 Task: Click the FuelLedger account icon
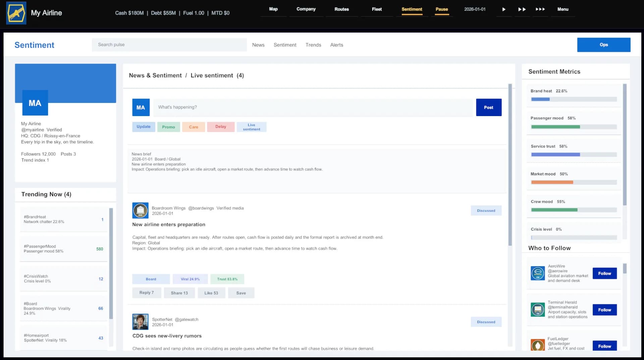coord(538,345)
